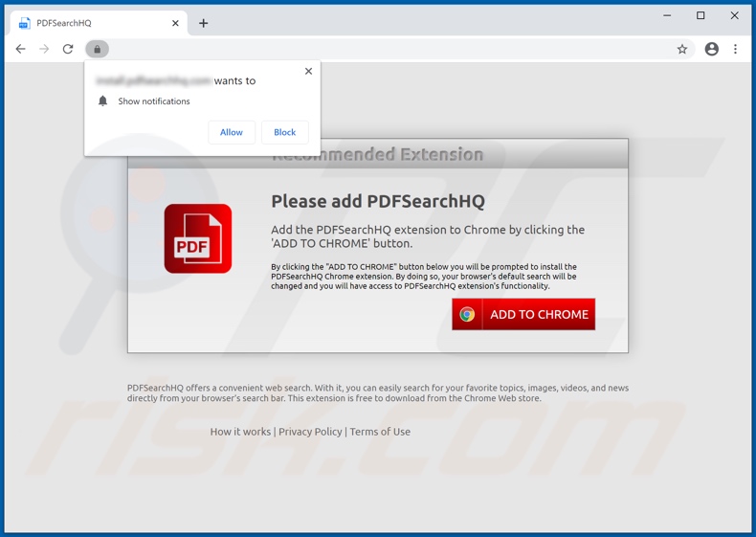Reload the page with the refresh icon
Image resolution: width=756 pixels, height=537 pixels.
point(68,49)
